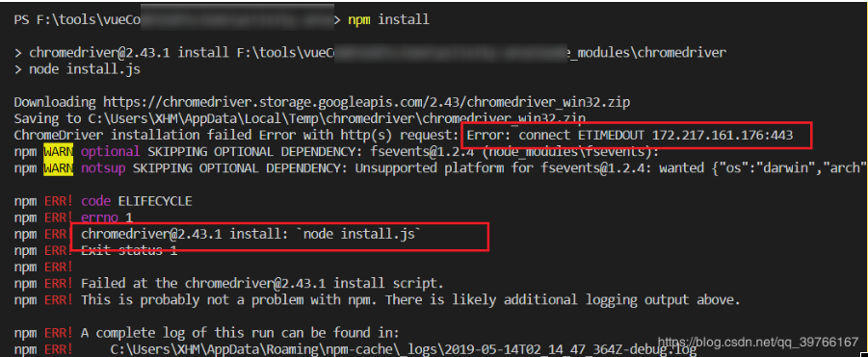Click the "> chromedriver@2.43.1 install F:\tools" line
Screen dimensions: 868x357
click(370, 53)
